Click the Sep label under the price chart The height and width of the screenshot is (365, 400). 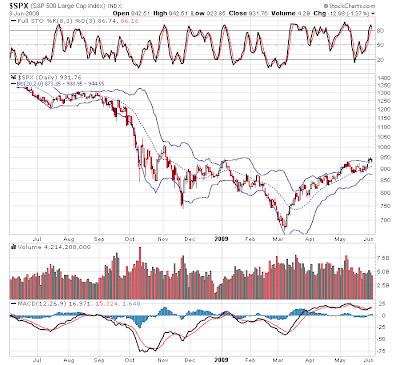point(99,239)
